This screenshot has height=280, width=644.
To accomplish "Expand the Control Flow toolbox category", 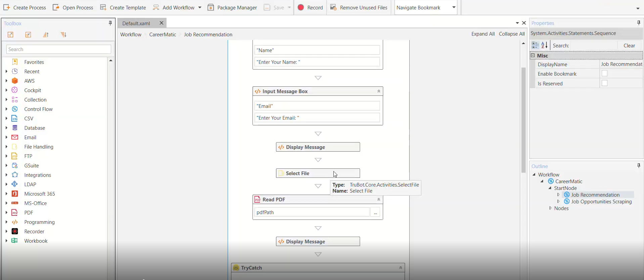I will coord(6,109).
